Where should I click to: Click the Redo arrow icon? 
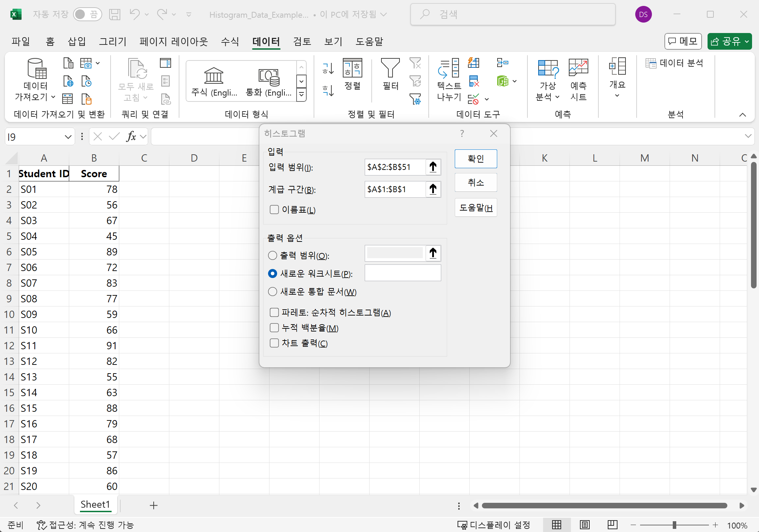click(x=162, y=14)
